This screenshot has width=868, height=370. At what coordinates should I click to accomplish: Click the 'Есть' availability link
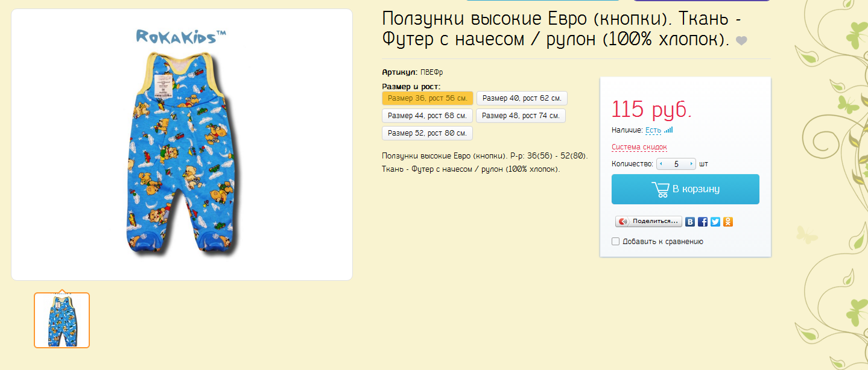click(x=653, y=130)
